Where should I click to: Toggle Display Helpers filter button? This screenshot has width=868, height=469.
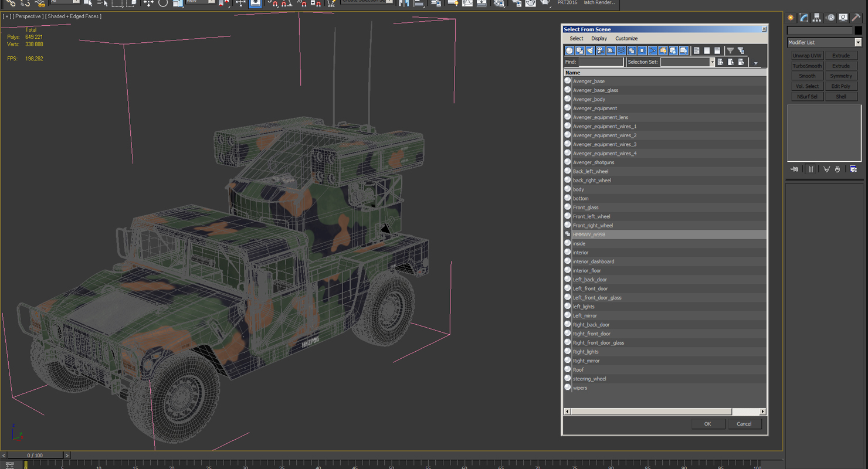(611, 51)
